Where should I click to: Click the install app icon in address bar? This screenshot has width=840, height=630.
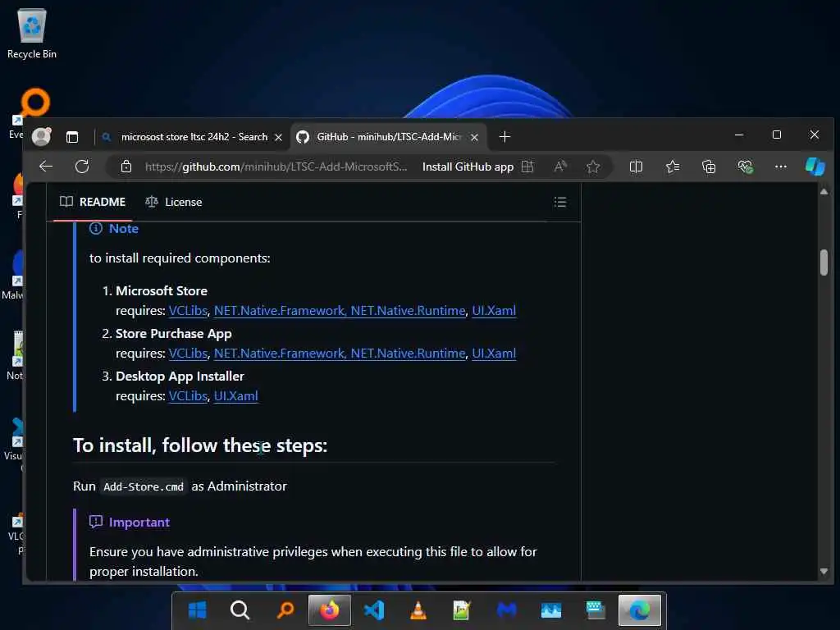[527, 167]
